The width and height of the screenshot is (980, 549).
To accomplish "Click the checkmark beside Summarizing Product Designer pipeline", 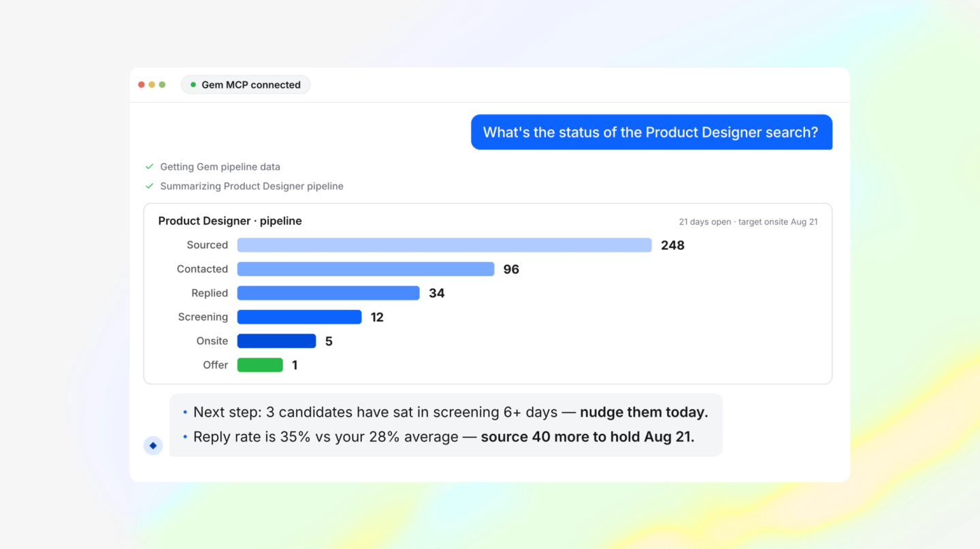I will point(150,186).
